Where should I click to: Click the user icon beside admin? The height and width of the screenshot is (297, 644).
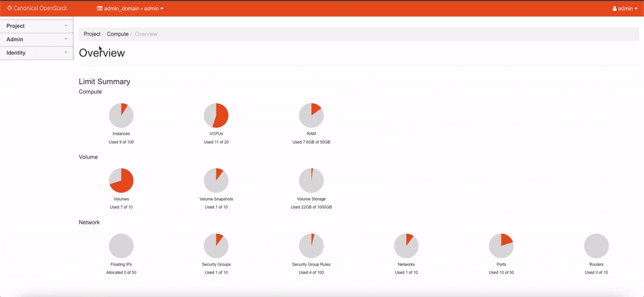click(614, 8)
